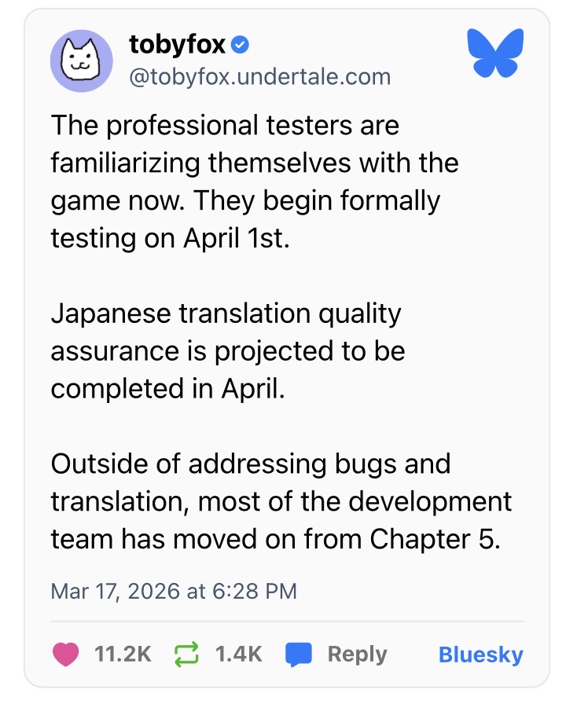Click the Reply label
588x704 pixels.
coord(357,654)
